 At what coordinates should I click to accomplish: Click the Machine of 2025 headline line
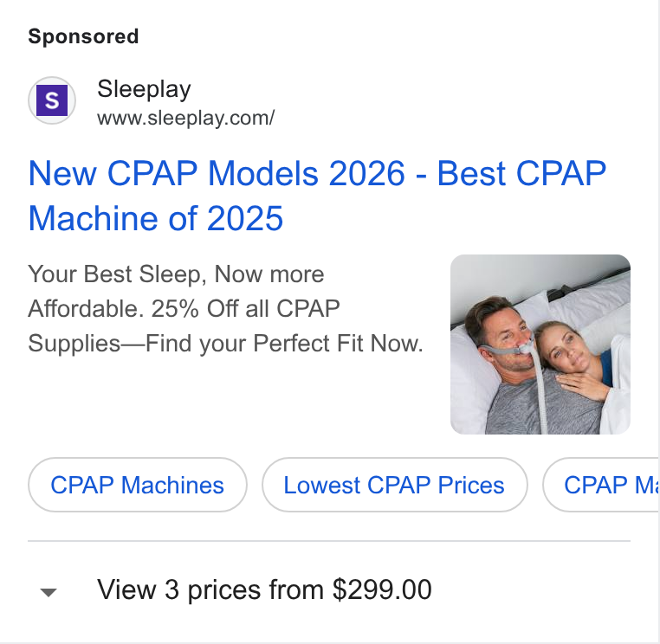[156, 218]
